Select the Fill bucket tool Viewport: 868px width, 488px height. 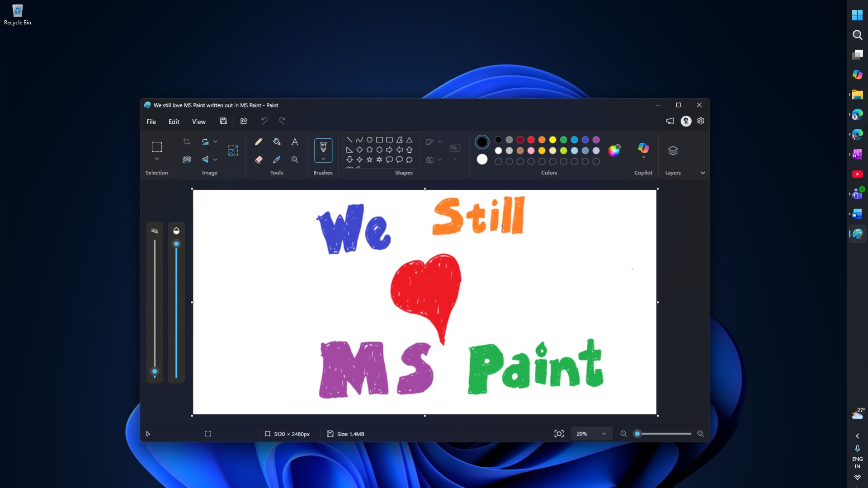point(277,142)
